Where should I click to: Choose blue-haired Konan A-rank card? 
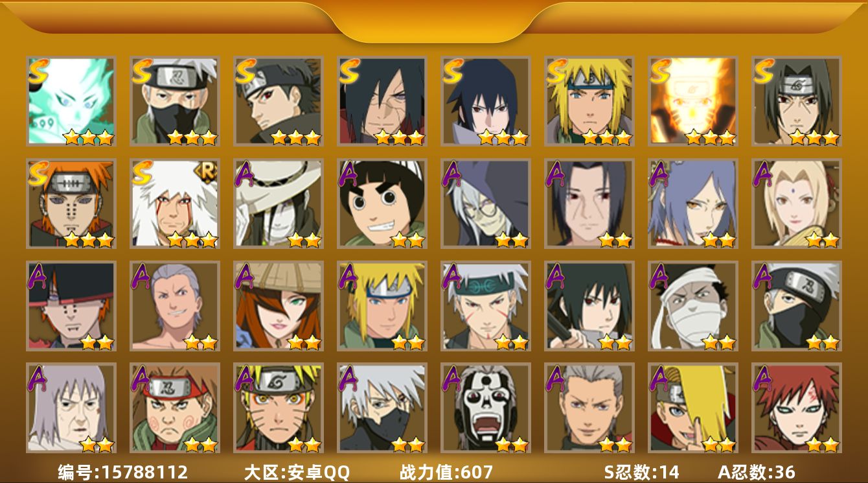pyautogui.click(x=693, y=204)
